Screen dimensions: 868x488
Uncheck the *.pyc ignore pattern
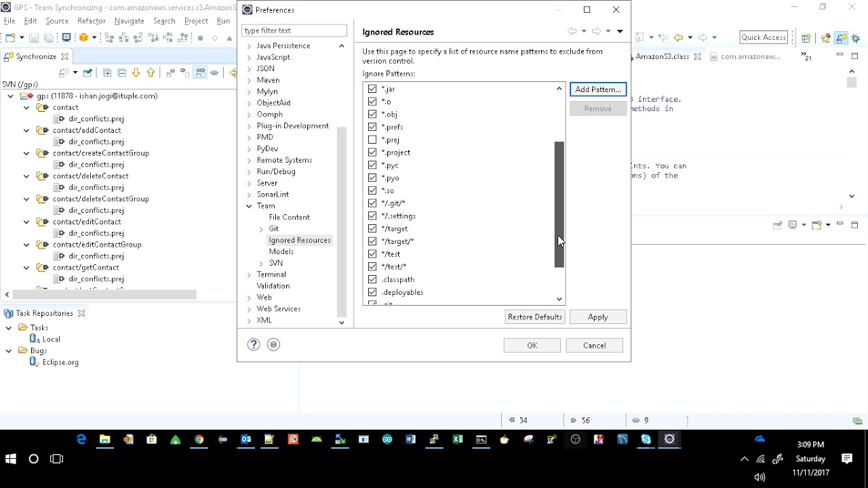[372, 165]
